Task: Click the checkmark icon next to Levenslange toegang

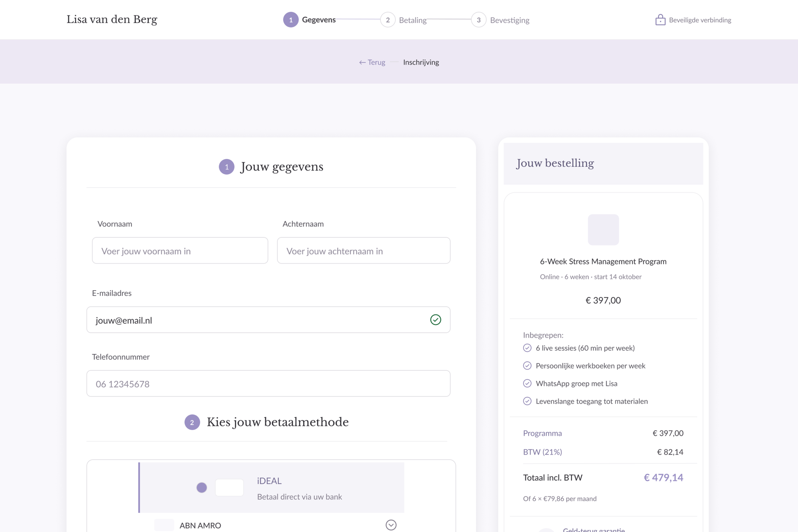Action: point(527,401)
